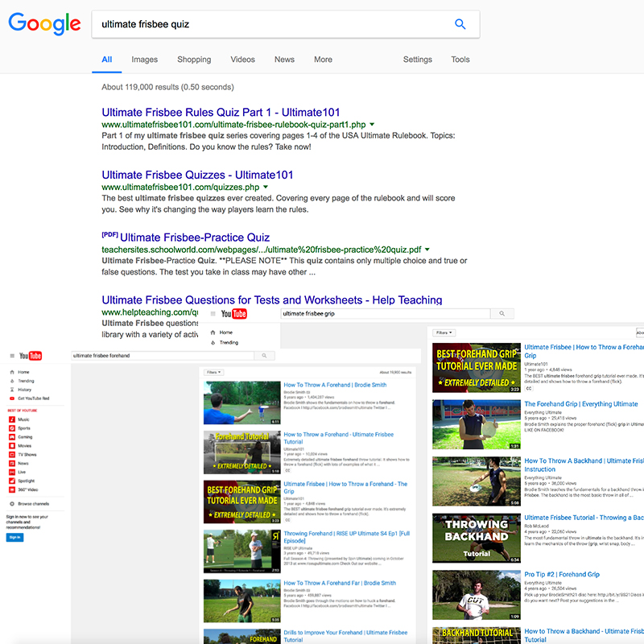This screenshot has width=644, height=644.
Task: Open the 360° Video sidebar item
Action: click(11, 489)
